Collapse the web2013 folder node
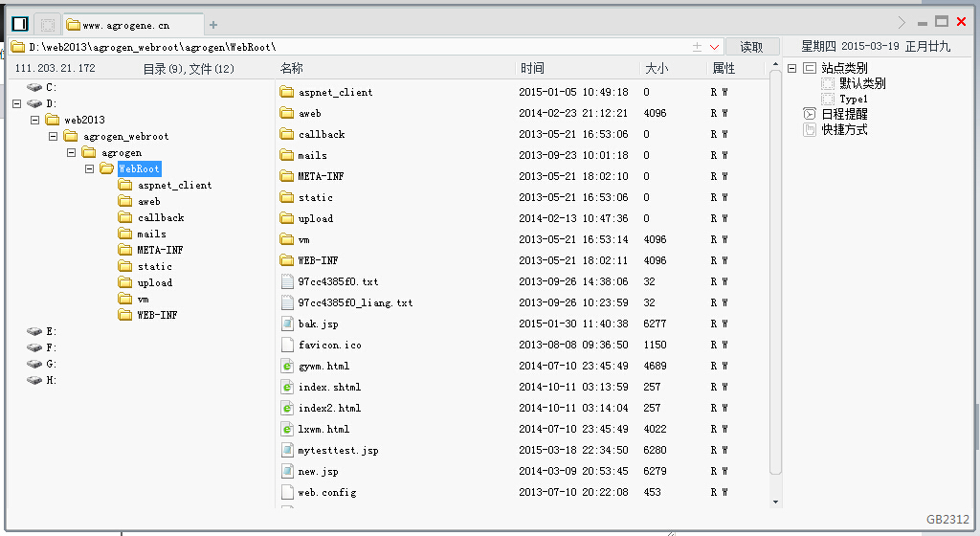 pos(35,120)
